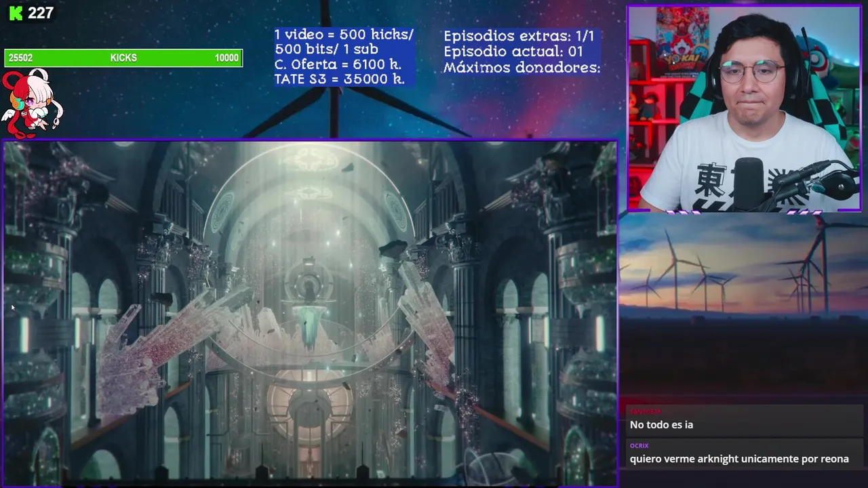The width and height of the screenshot is (868, 488).
Task: Click 'Máximos donadores:' text
Action: (x=522, y=68)
